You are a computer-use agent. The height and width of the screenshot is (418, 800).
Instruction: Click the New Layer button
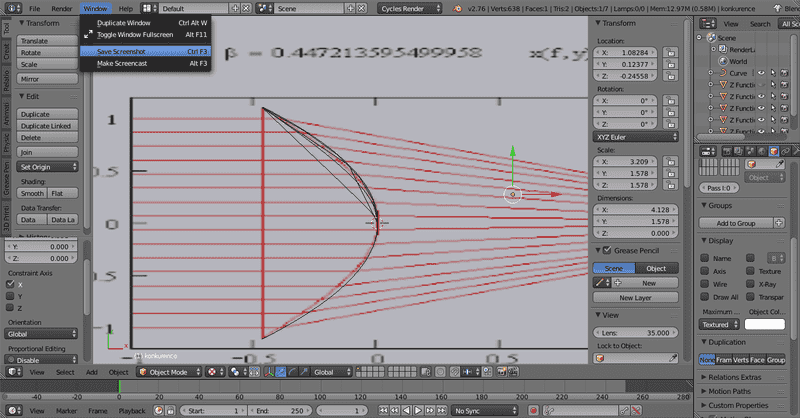636,298
